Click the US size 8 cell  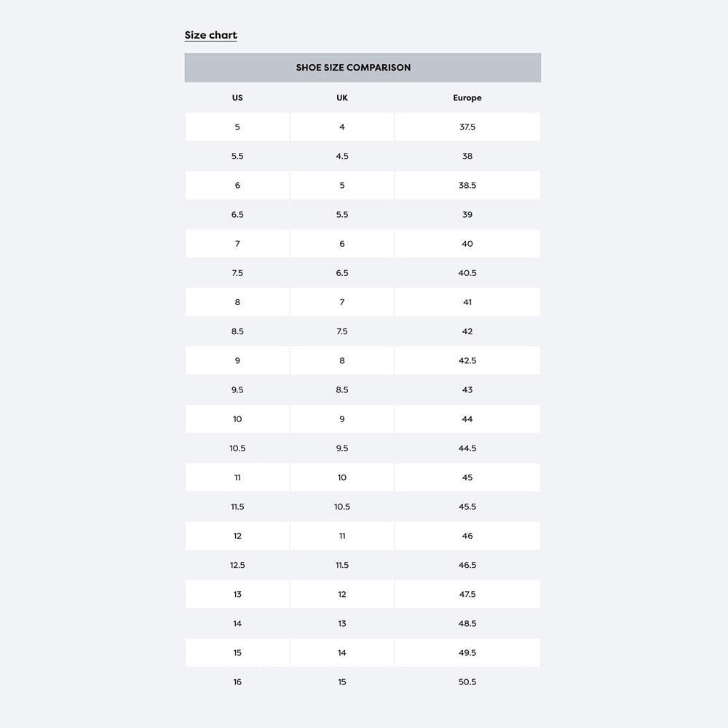[x=237, y=302]
